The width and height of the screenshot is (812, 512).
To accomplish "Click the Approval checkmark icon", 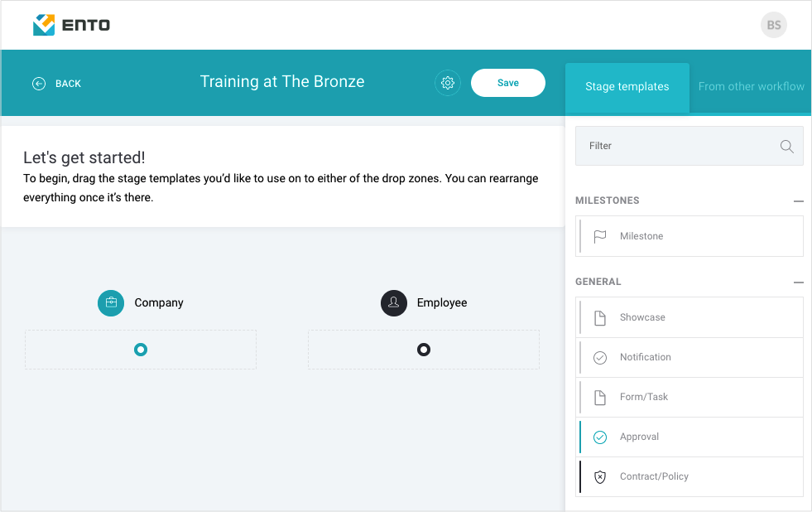I will (x=599, y=437).
